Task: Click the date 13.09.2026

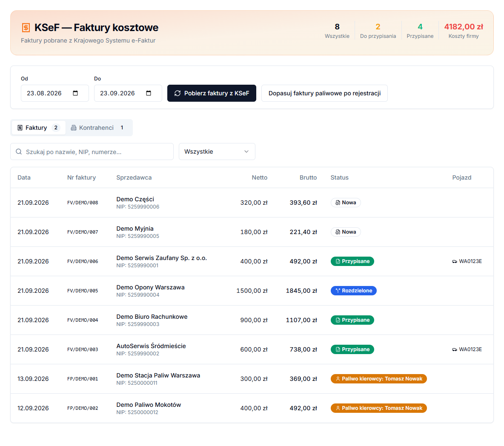Action: pos(33,379)
